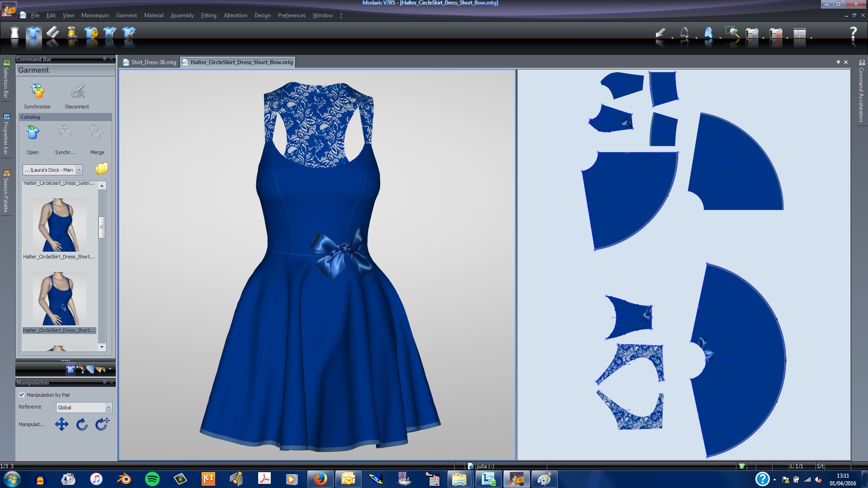Screen dimensions: 868x488
Task: Toggle Manipulation by Pair checkbox
Action: [x=22, y=395]
